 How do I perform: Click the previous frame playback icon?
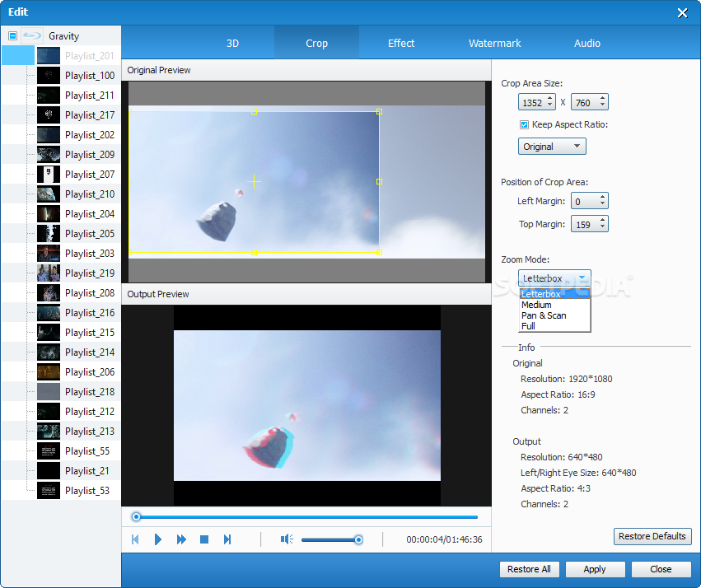[x=135, y=539]
